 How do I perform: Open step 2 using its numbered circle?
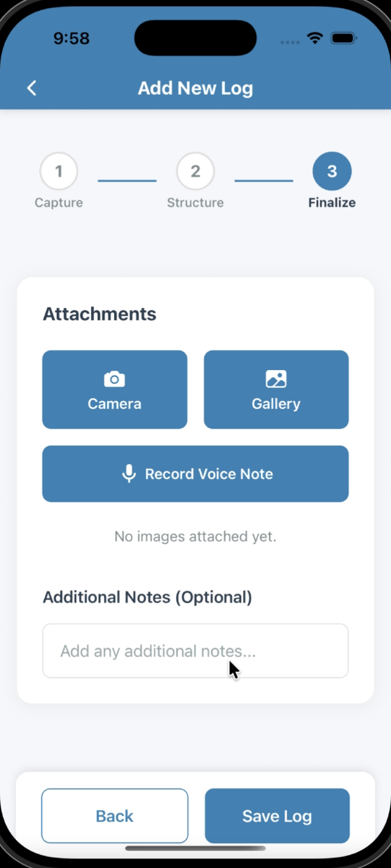[x=195, y=171]
